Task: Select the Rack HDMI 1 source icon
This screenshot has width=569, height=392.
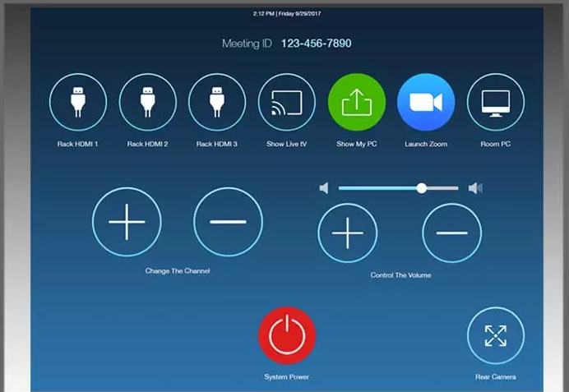Action: pos(78,102)
